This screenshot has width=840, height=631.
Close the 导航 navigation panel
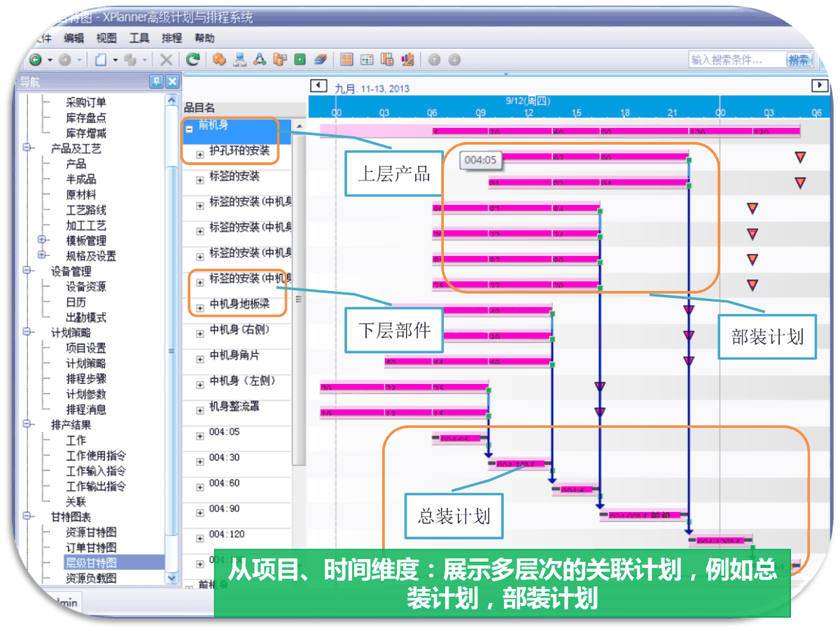point(172,82)
